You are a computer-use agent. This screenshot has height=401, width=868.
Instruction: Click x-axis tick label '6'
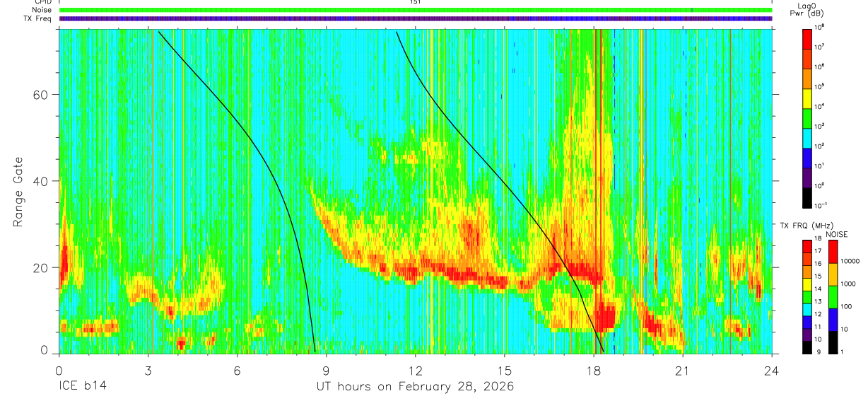pos(237,370)
